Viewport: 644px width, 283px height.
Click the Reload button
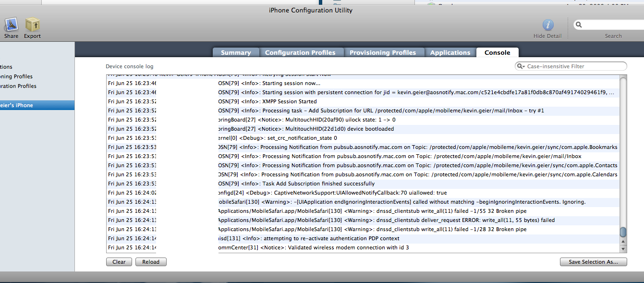coord(151,262)
